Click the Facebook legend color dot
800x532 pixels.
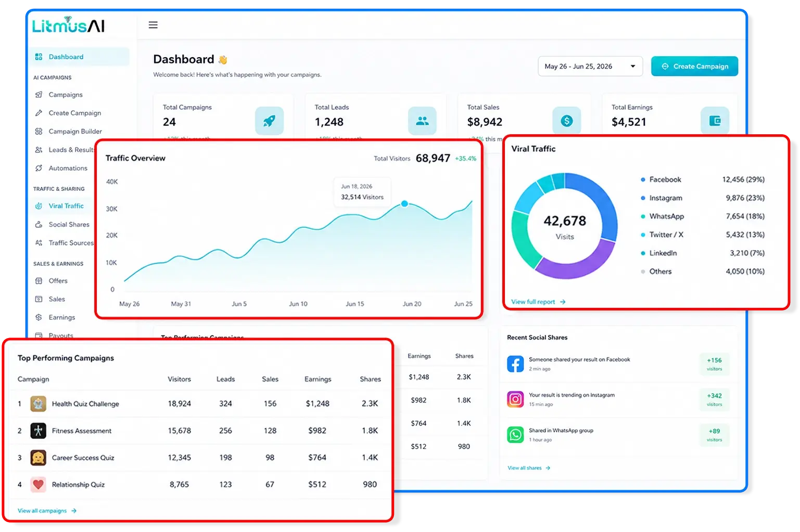[643, 180]
